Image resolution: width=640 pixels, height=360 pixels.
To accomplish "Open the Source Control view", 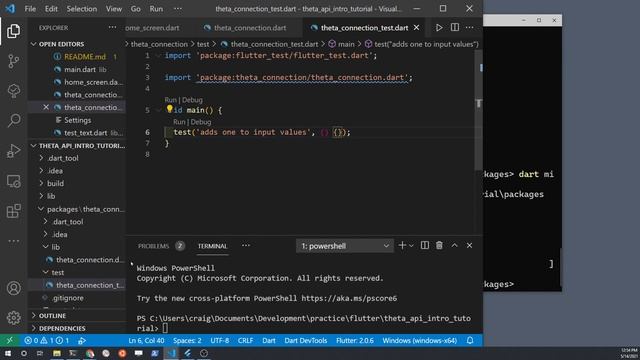I will pyautogui.click(x=13, y=61).
